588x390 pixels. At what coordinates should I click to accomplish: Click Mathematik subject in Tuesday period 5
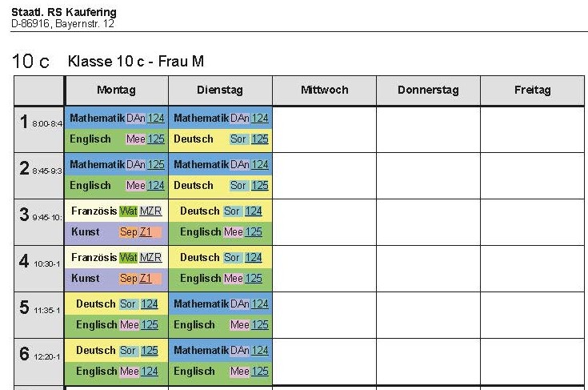coord(201,304)
